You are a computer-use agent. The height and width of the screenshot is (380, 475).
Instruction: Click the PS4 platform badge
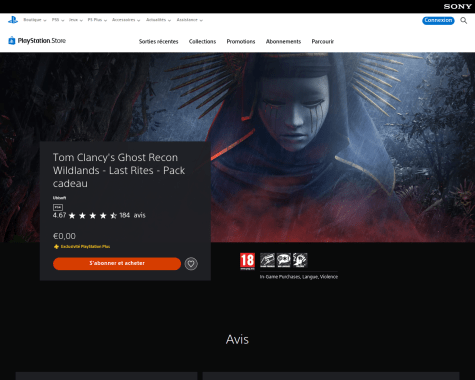(x=58, y=207)
